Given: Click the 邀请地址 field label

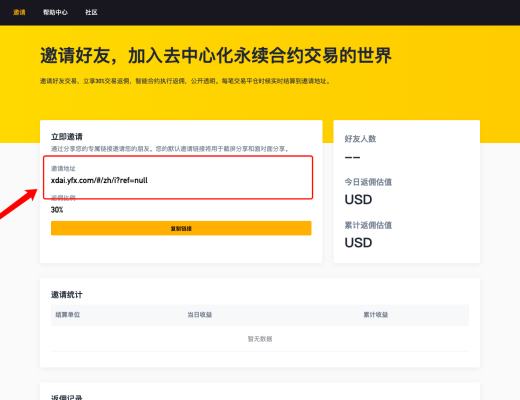Looking at the screenshot, I should (x=63, y=168).
